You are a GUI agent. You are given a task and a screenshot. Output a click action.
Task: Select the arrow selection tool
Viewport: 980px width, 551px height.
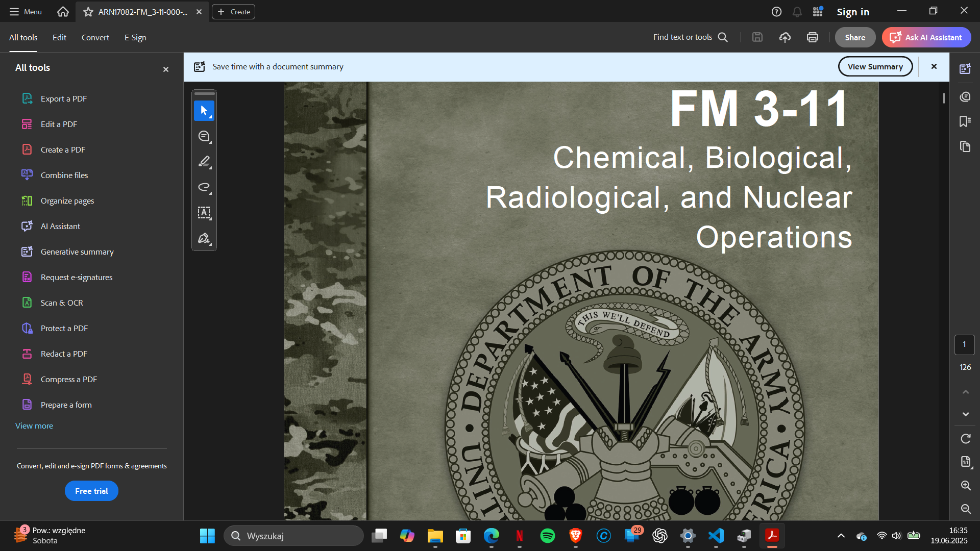click(204, 111)
